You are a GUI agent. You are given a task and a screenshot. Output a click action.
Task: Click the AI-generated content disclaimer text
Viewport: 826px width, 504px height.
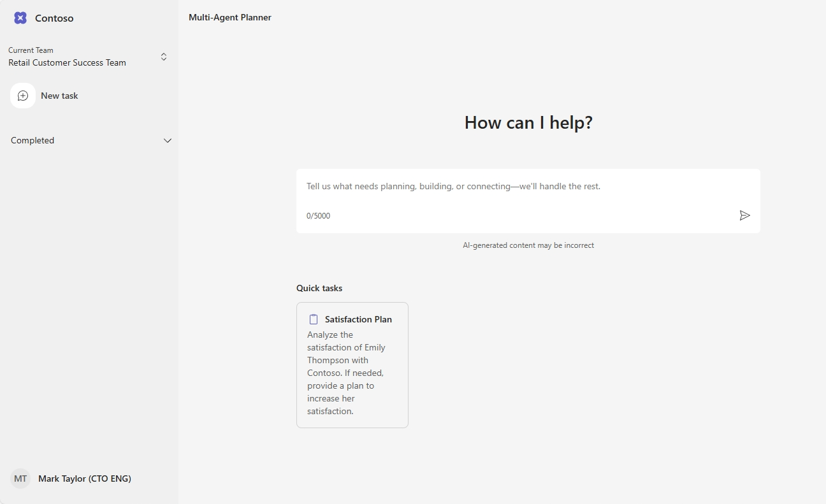528,245
